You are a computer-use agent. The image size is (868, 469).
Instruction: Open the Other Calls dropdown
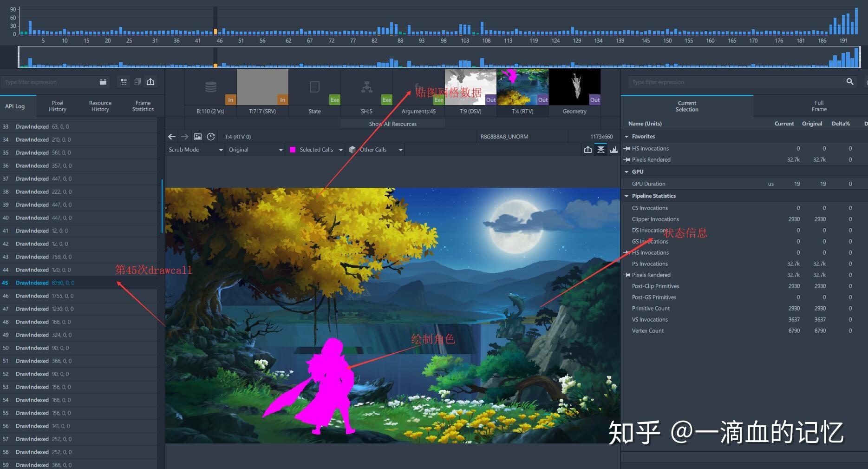[x=376, y=149]
